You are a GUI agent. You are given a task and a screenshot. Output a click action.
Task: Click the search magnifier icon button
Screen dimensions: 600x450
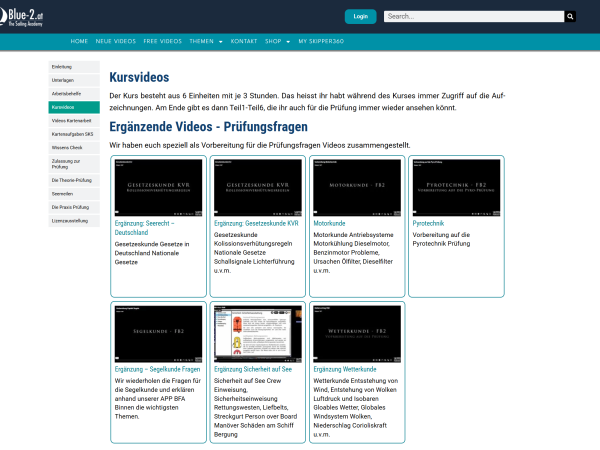570,16
